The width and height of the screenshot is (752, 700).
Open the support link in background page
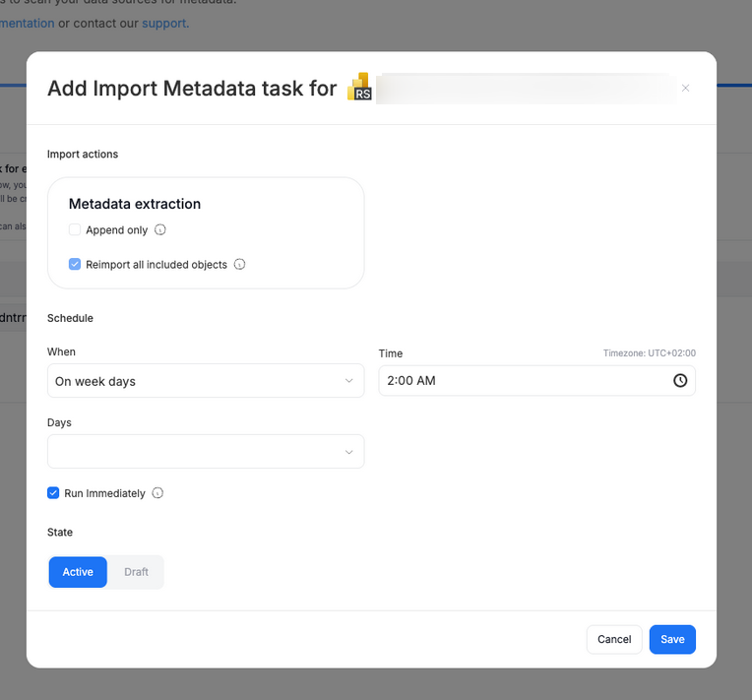coord(164,23)
